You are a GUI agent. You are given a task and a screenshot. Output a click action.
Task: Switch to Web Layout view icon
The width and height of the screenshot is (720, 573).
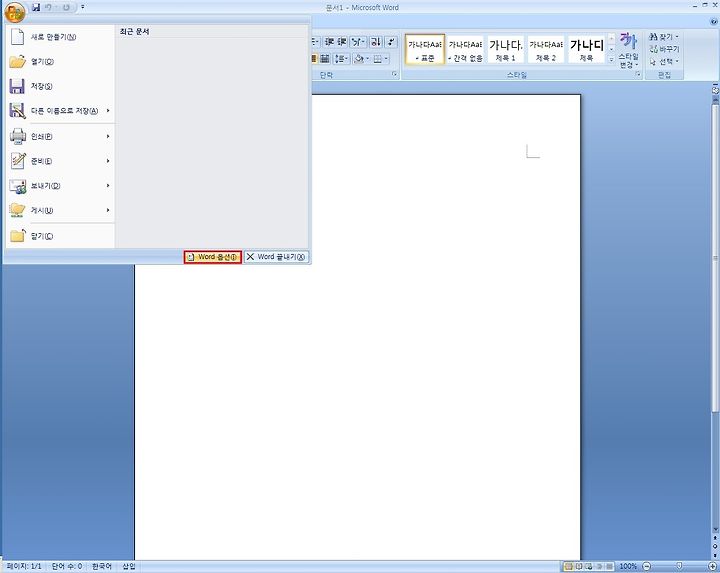point(589,567)
